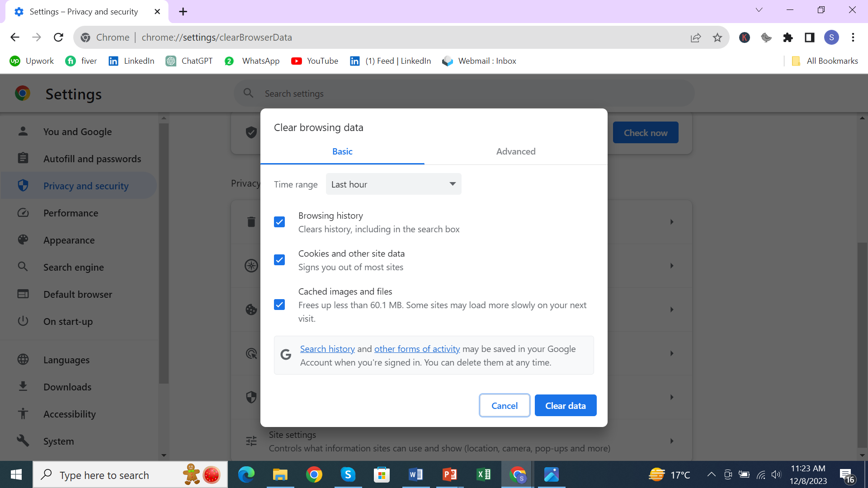Screen dimensions: 868x488
Task: Expand the Time range dropdown
Action: click(394, 184)
